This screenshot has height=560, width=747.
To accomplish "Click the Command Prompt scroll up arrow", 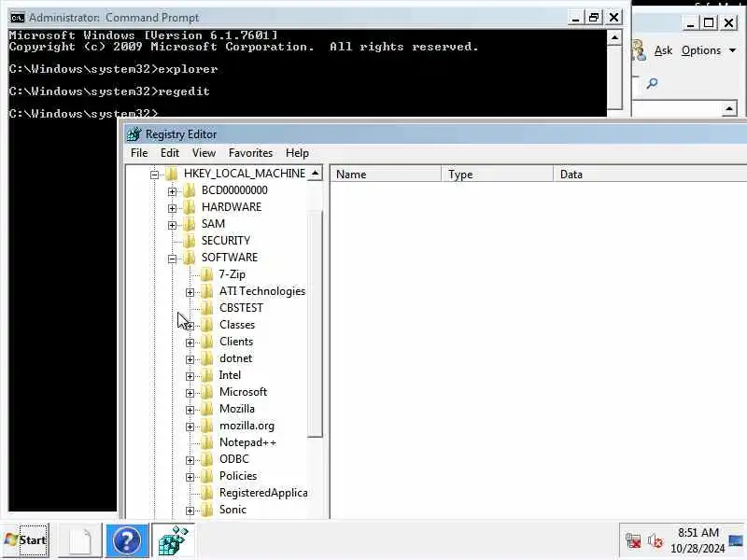I will (614, 37).
